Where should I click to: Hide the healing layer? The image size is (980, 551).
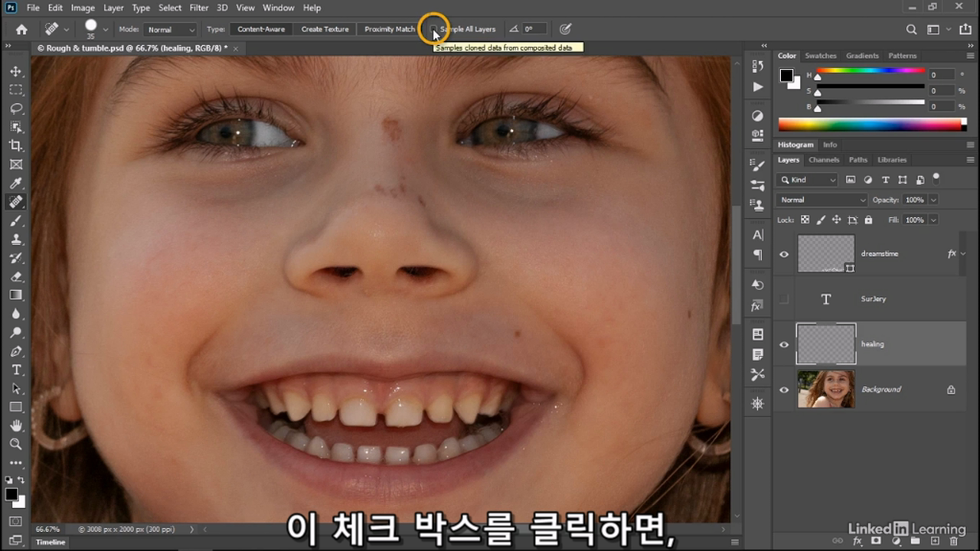tap(784, 344)
